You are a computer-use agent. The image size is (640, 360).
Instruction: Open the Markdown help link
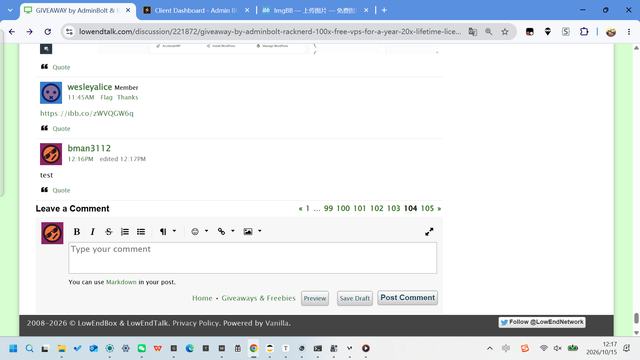point(121,282)
